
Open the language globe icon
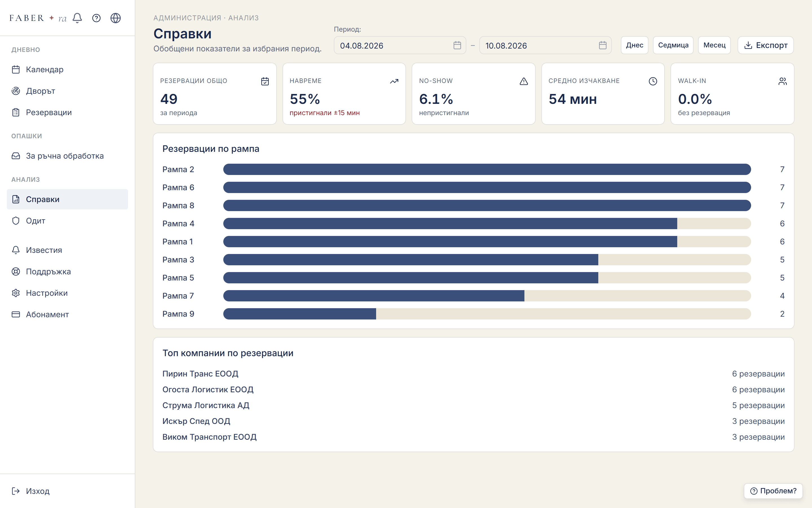(115, 18)
